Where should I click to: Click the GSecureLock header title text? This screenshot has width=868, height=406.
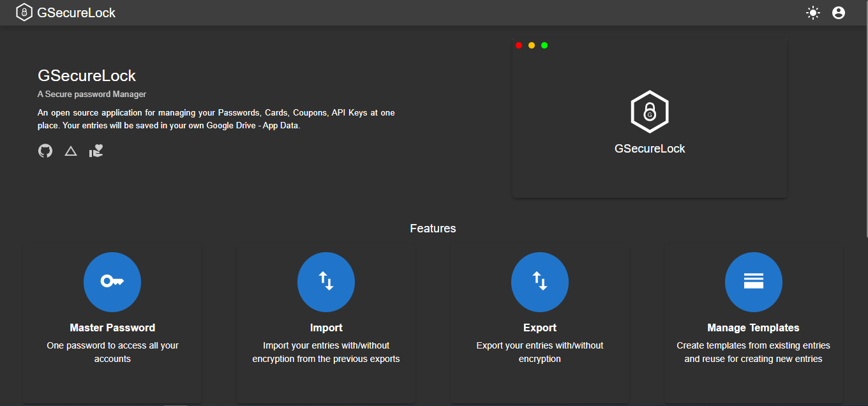[77, 13]
